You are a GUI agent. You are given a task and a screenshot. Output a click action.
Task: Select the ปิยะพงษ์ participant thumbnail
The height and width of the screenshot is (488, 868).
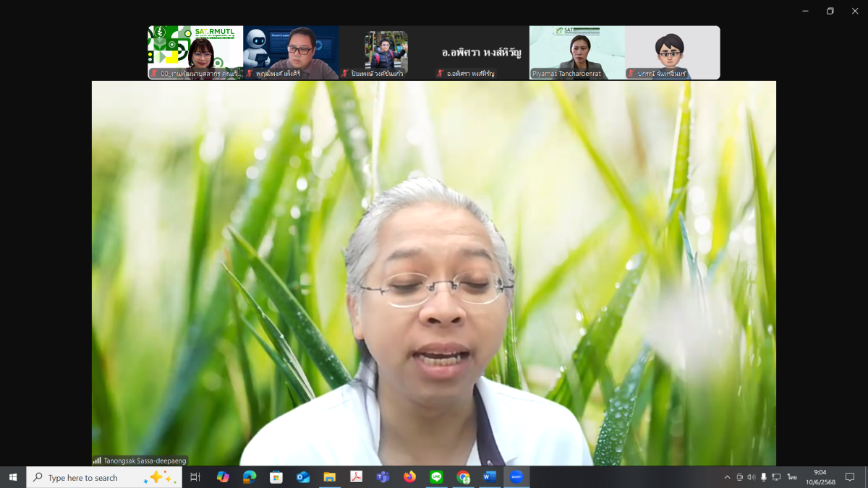click(386, 53)
